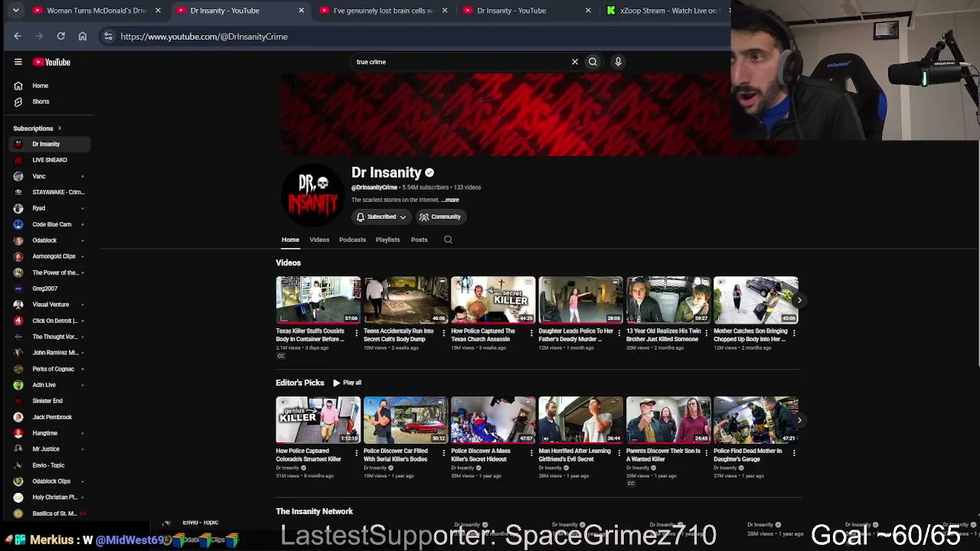Click the Dr Insanity channel avatar
The width and height of the screenshot is (980, 551).
(x=312, y=195)
